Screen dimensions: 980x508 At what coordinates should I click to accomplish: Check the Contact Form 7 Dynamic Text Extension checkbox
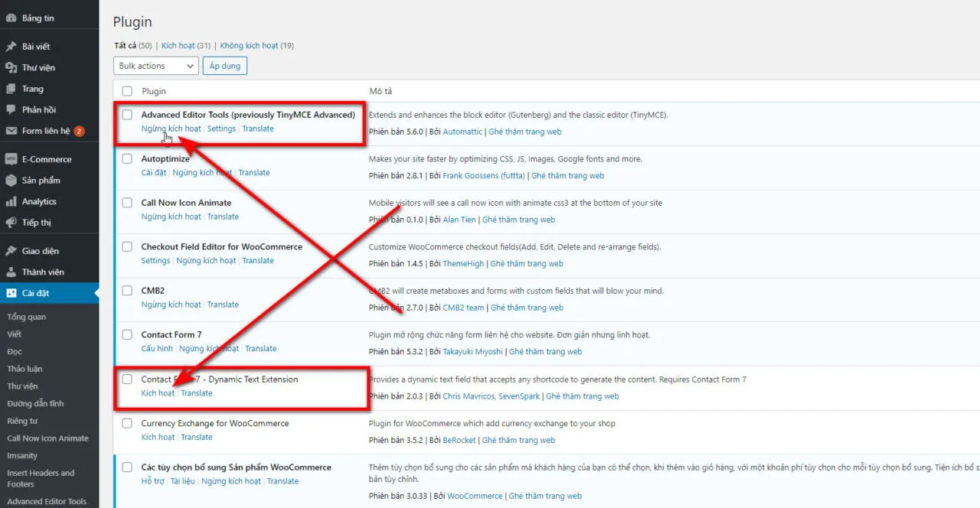point(127,379)
